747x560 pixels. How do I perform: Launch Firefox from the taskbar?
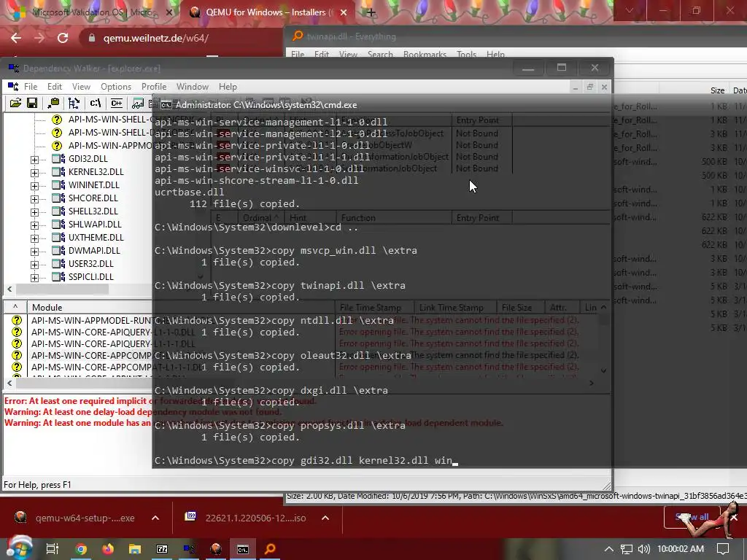pyautogui.click(x=108, y=549)
